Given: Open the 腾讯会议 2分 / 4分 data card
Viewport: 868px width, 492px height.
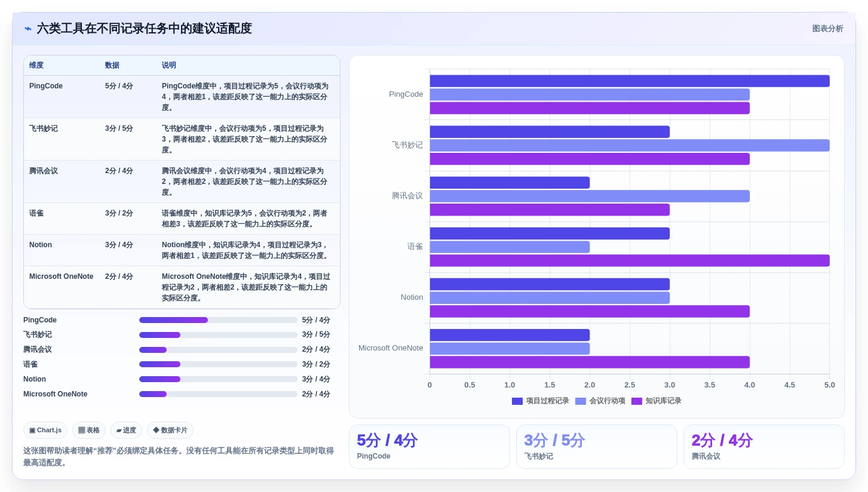Looking at the screenshot, I should [764, 447].
